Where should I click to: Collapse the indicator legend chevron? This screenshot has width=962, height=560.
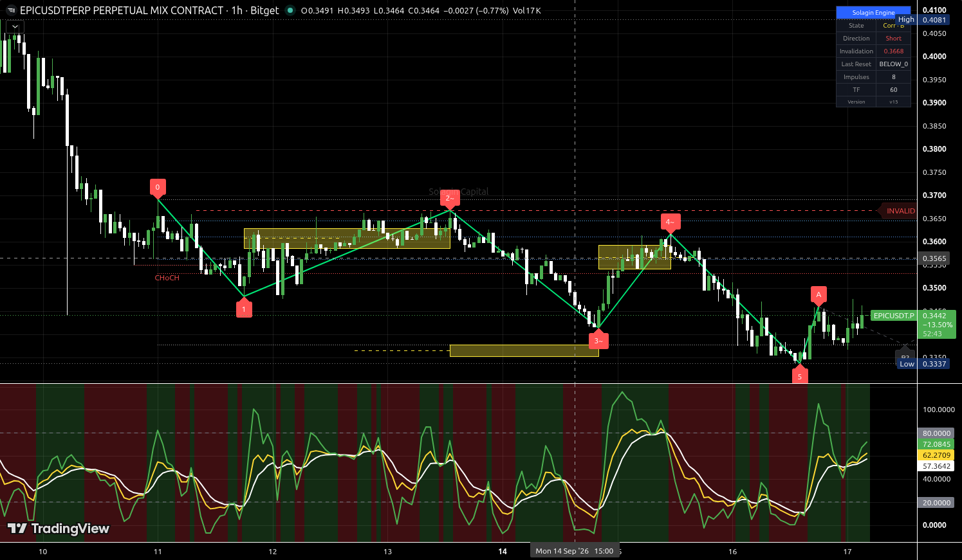(14, 27)
